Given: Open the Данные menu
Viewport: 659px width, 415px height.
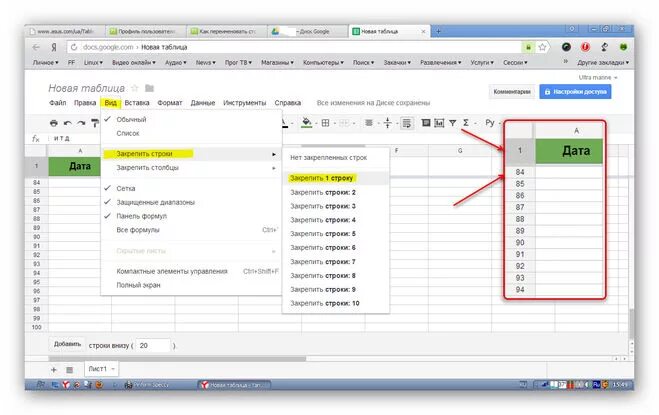Looking at the screenshot, I should (203, 103).
